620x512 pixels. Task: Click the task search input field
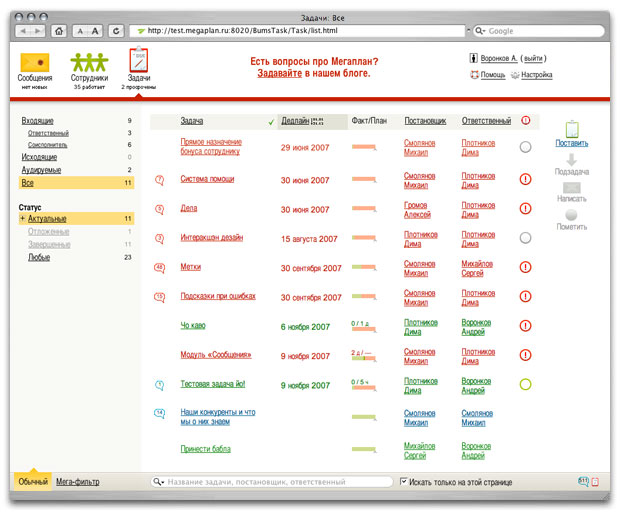[275, 482]
